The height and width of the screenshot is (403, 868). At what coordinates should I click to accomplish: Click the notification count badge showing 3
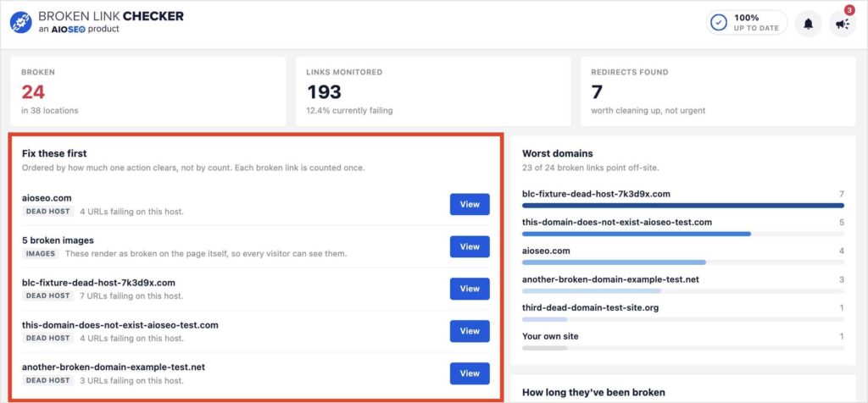tap(849, 10)
